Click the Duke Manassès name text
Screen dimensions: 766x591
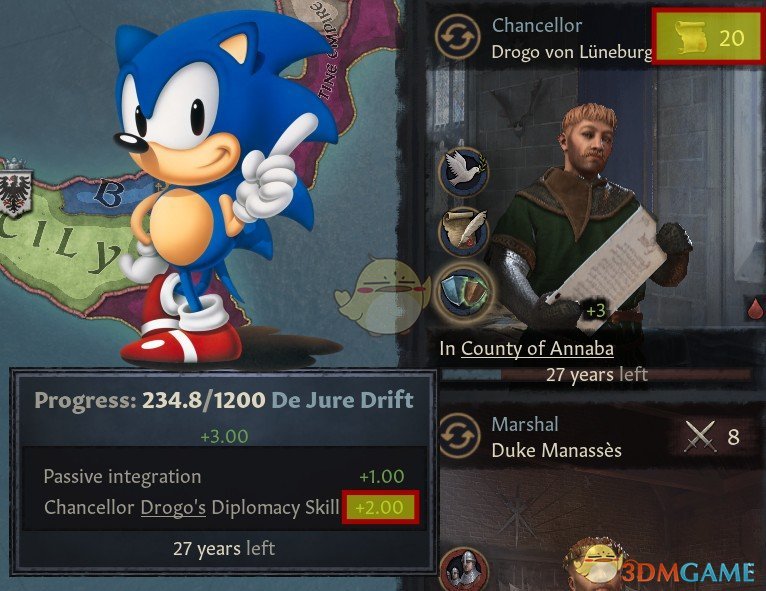(x=556, y=450)
